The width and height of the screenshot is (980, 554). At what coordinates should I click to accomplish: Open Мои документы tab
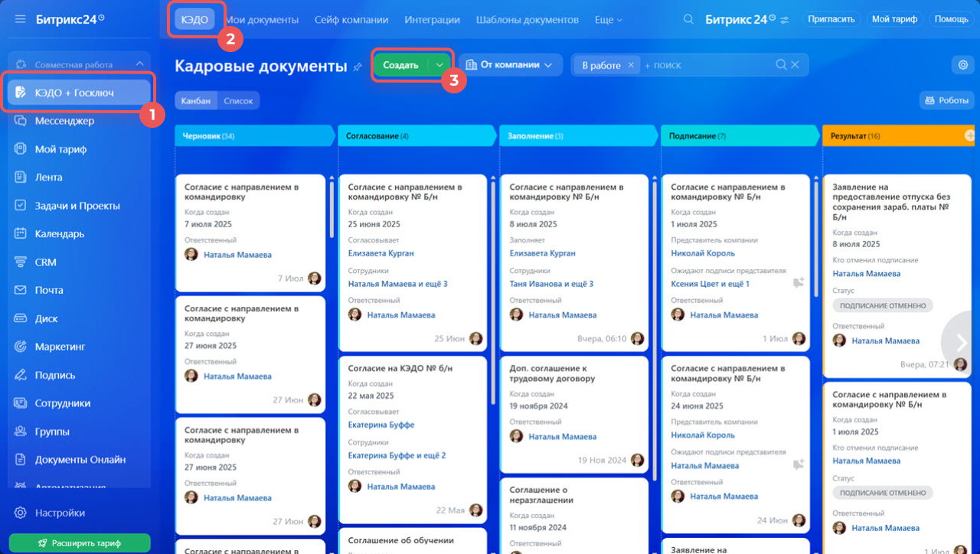pyautogui.click(x=262, y=20)
